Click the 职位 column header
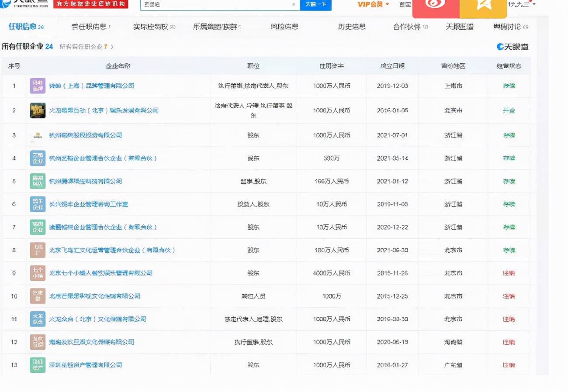This screenshot has height=392, width=568. pos(253,66)
